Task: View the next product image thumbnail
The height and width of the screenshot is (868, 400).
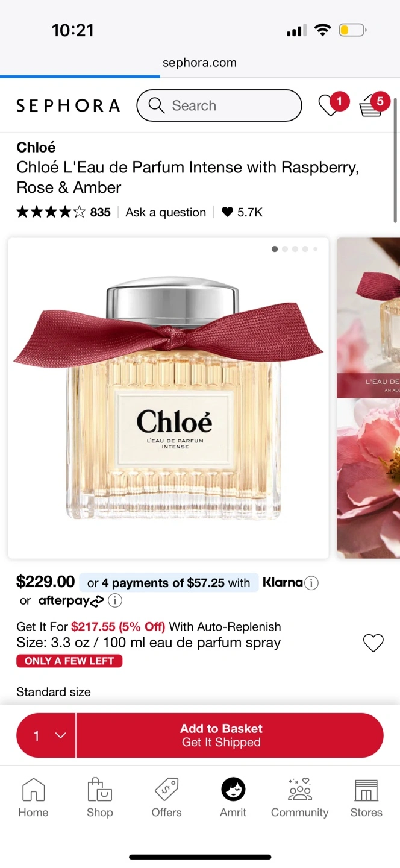Action: [x=368, y=398]
